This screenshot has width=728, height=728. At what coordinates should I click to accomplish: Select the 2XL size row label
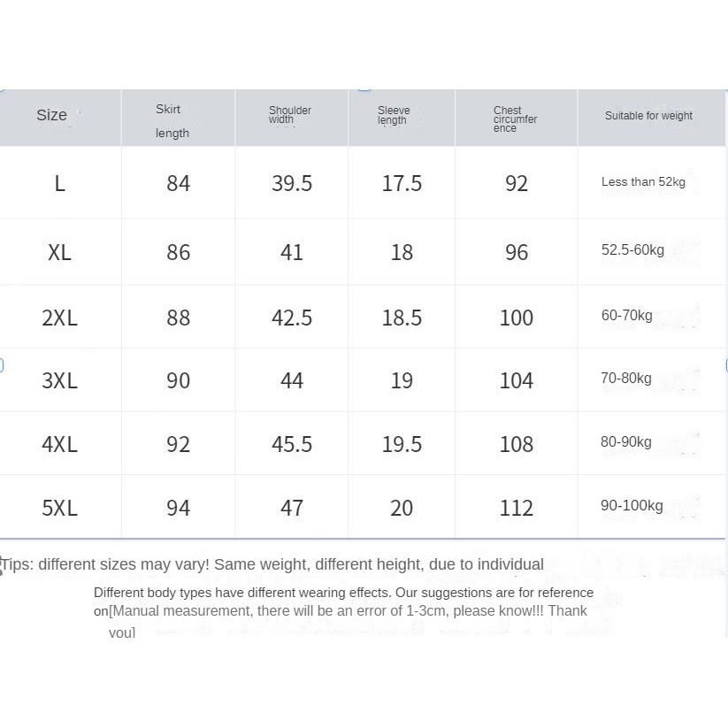(59, 318)
